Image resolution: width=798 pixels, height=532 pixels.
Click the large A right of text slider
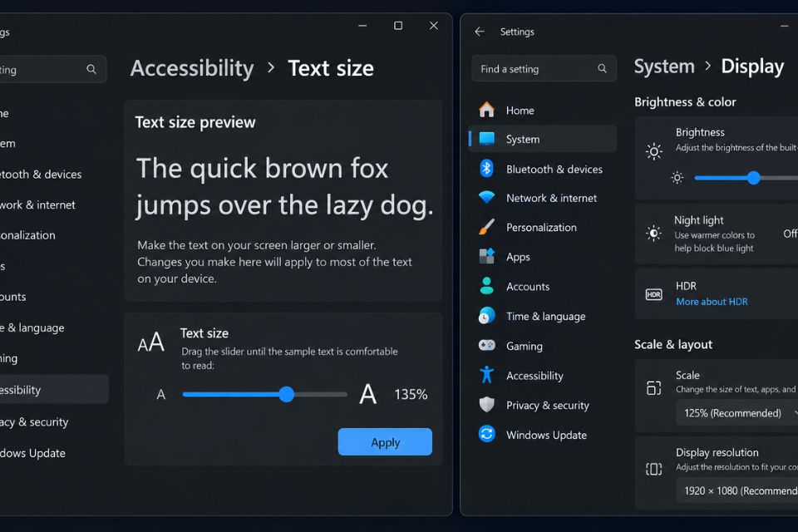(x=368, y=394)
